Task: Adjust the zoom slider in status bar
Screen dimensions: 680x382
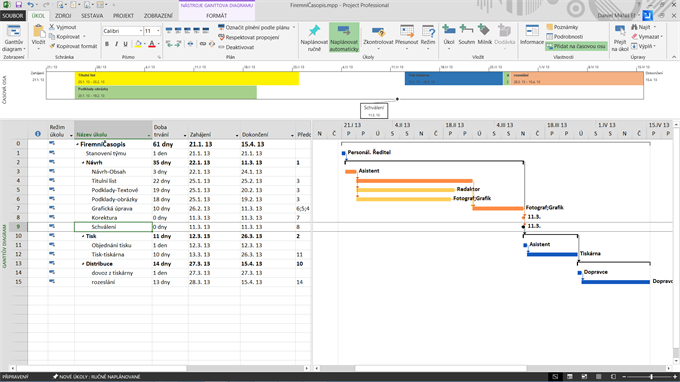Action: click(x=651, y=376)
